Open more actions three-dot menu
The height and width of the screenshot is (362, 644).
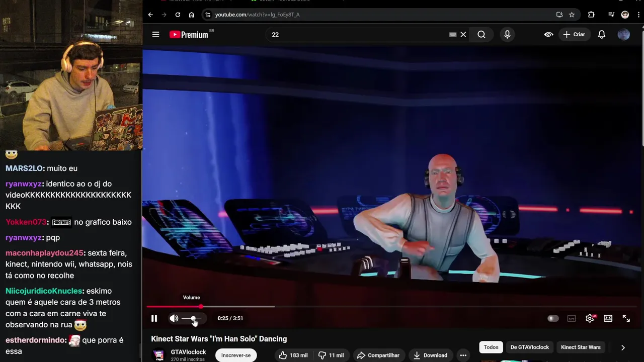point(463,355)
